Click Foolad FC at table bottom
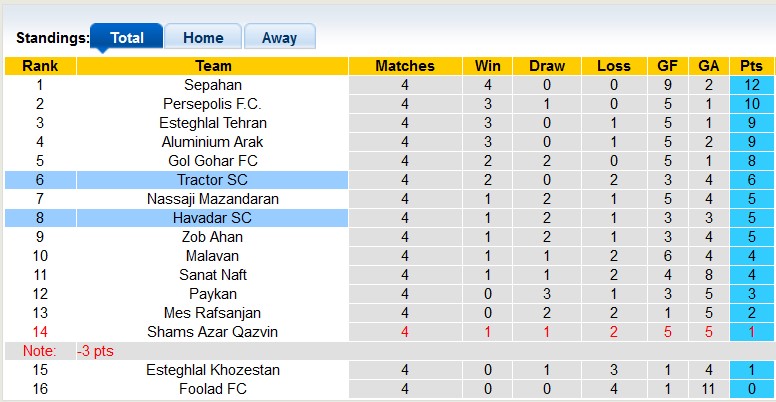This screenshot has width=776, height=402. [x=212, y=389]
